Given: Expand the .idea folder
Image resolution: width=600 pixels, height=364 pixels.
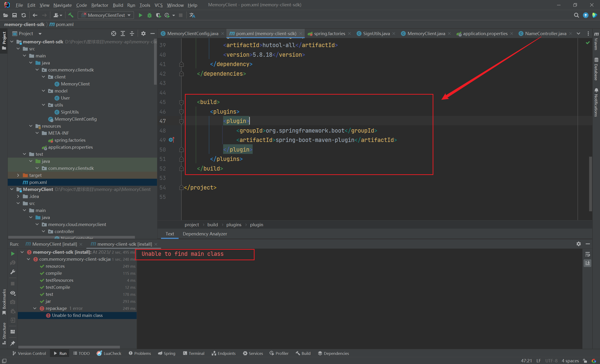Looking at the screenshot, I should 18,196.
